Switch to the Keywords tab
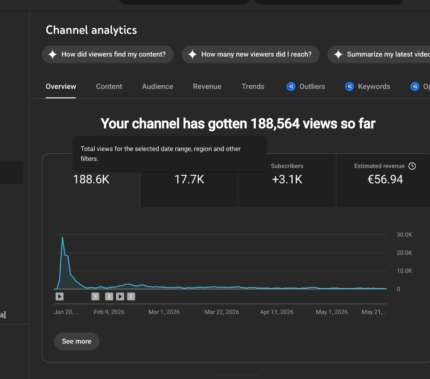430x379 pixels. click(x=368, y=87)
